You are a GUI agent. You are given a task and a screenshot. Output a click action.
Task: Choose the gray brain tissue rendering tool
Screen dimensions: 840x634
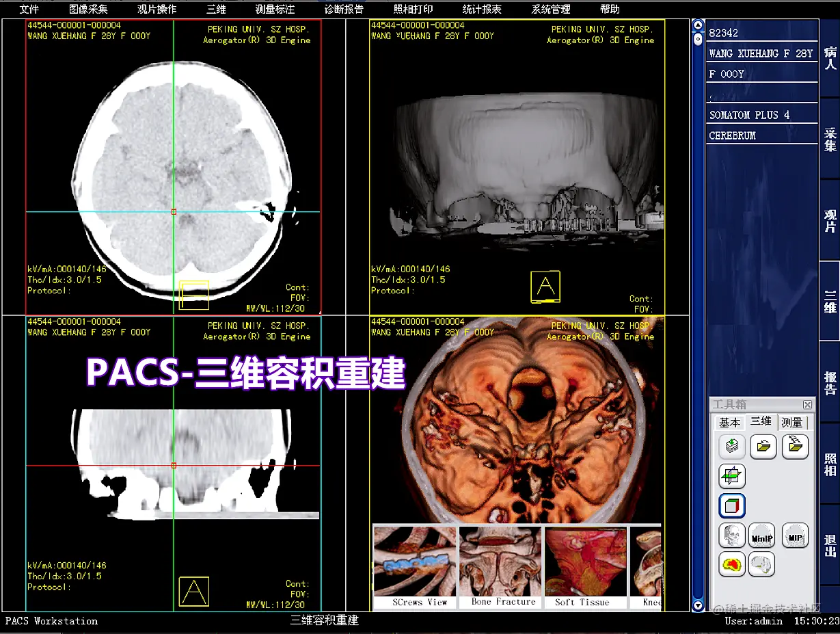click(762, 564)
